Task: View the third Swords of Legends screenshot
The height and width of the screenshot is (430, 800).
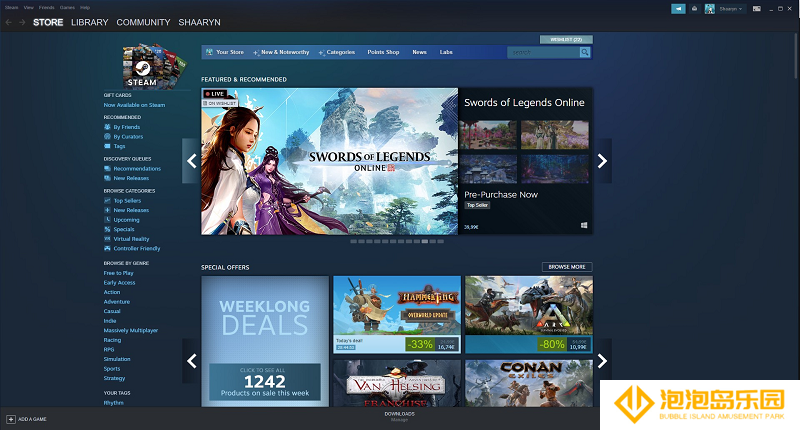Action: 488,169
